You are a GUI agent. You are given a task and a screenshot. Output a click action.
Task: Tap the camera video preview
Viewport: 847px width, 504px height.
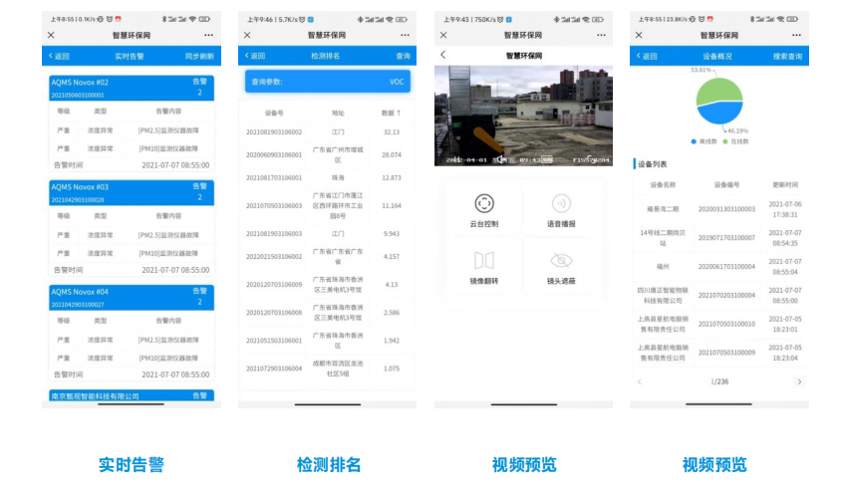[x=523, y=116]
